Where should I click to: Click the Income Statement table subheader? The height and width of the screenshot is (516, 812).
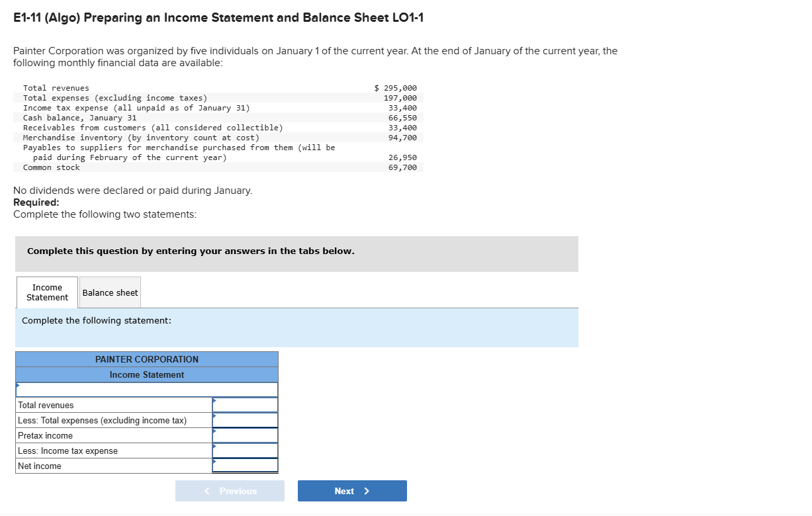point(146,374)
